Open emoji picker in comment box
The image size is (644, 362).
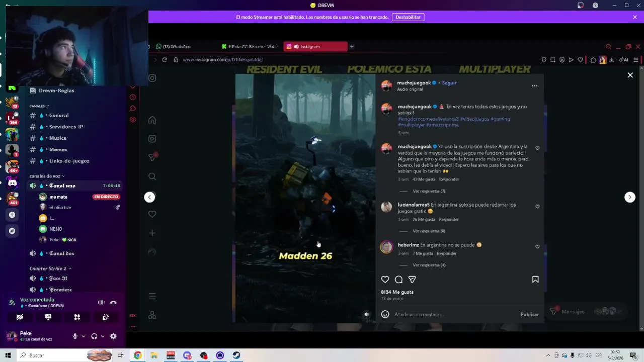(385, 314)
